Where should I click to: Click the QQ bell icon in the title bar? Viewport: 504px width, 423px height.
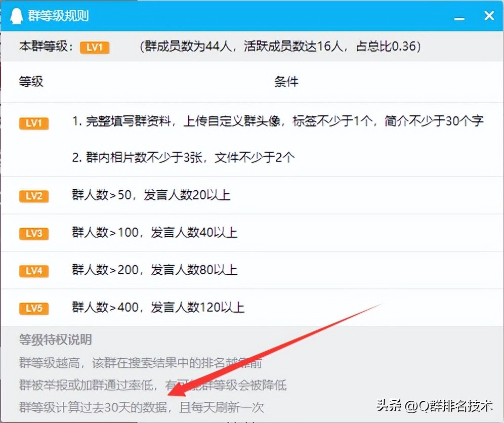click(15, 15)
